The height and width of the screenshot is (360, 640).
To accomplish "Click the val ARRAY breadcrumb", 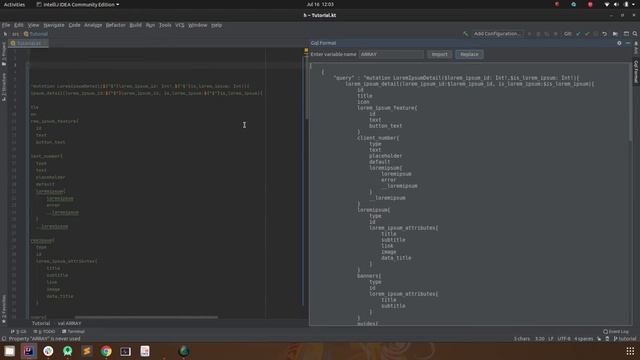I will (69, 323).
